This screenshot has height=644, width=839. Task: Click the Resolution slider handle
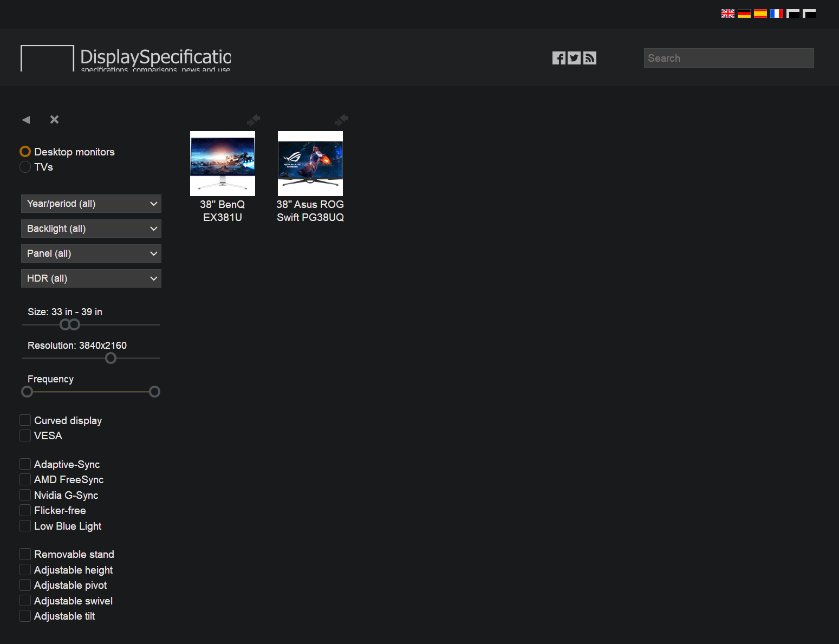tap(110, 358)
